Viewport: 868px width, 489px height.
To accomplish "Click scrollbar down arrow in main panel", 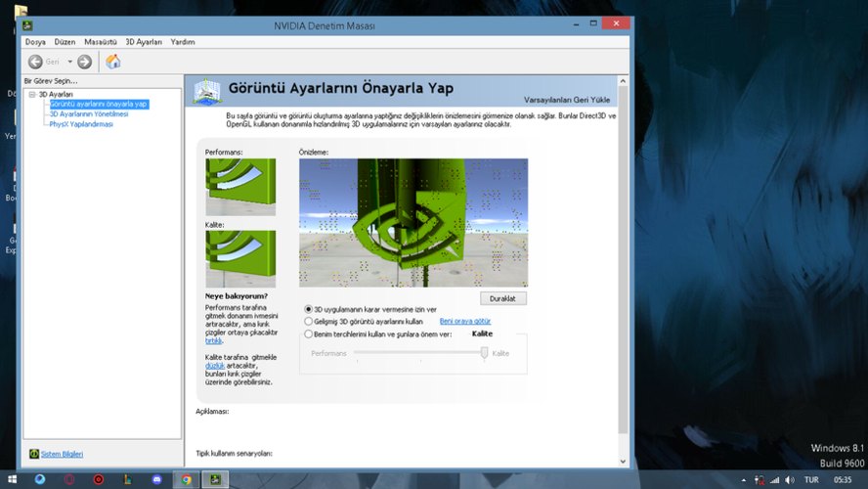I will [x=623, y=461].
